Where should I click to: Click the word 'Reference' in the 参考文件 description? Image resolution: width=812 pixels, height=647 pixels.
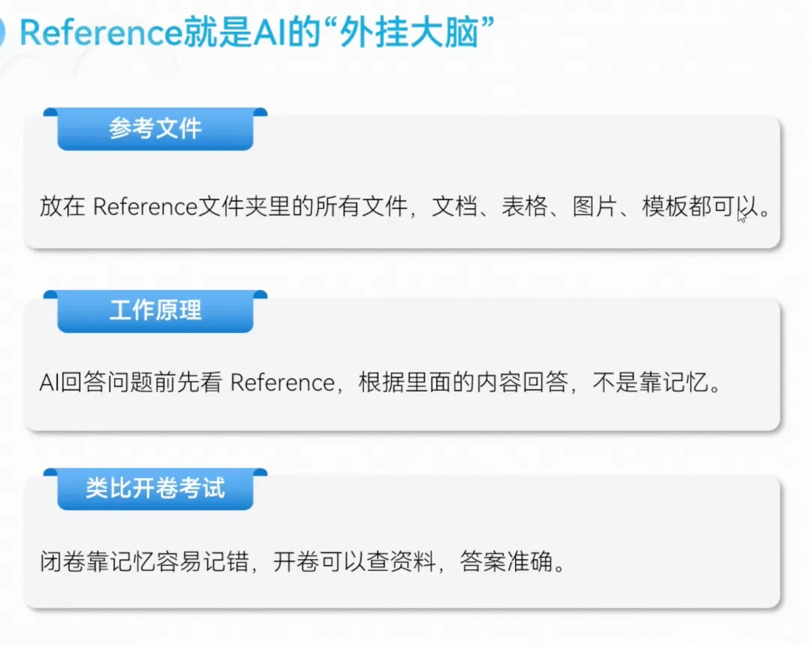click(x=146, y=207)
